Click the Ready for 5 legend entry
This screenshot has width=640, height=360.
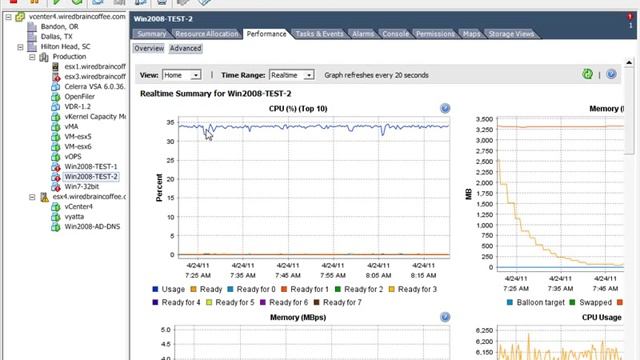(230, 302)
